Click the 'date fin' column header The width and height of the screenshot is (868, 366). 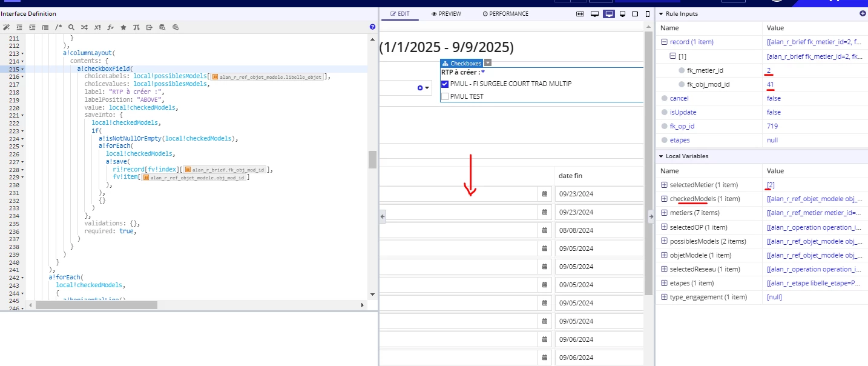pos(570,176)
